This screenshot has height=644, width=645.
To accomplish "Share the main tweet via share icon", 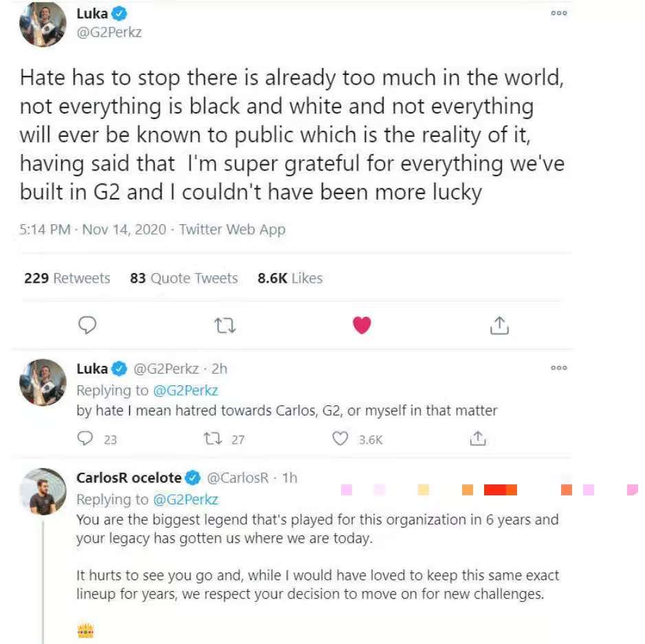I will coord(499,325).
